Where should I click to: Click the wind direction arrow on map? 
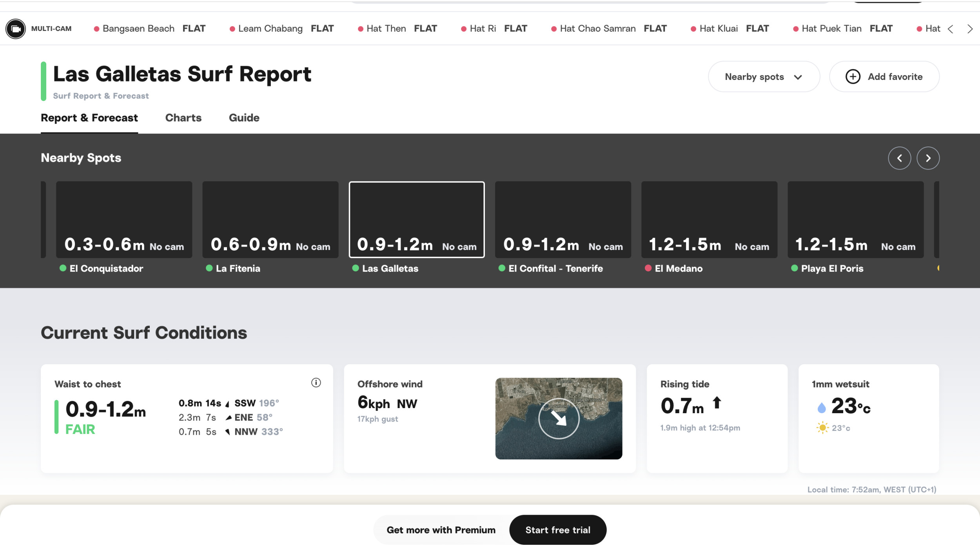tap(559, 418)
